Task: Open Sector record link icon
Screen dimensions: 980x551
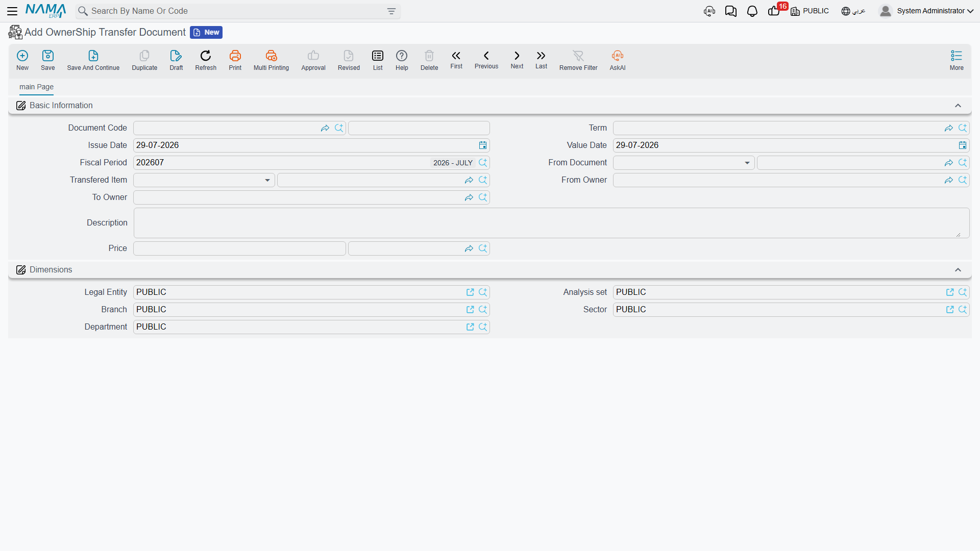Action: [950, 310]
